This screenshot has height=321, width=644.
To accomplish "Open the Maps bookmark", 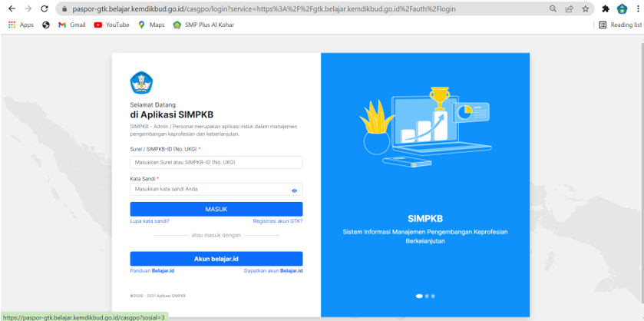I will (x=151, y=25).
